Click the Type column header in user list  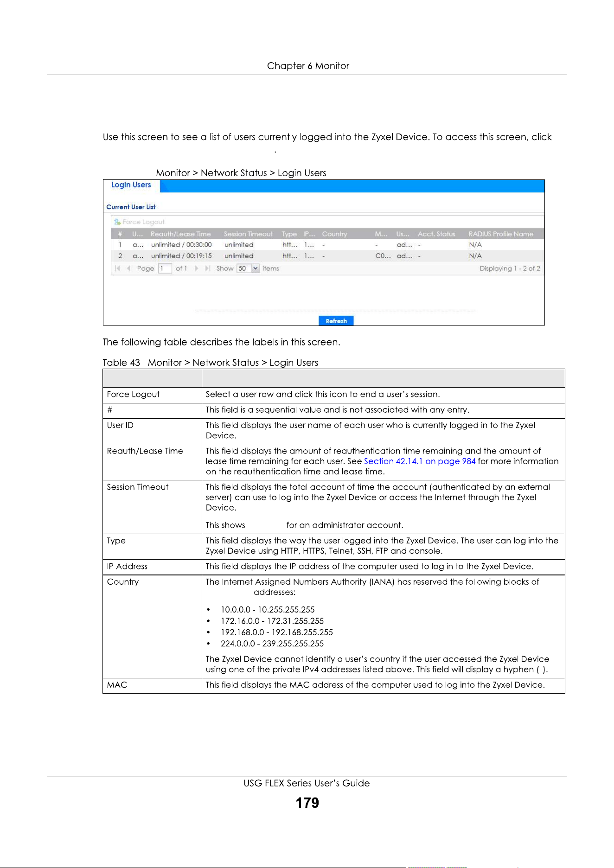pos(289,234)
